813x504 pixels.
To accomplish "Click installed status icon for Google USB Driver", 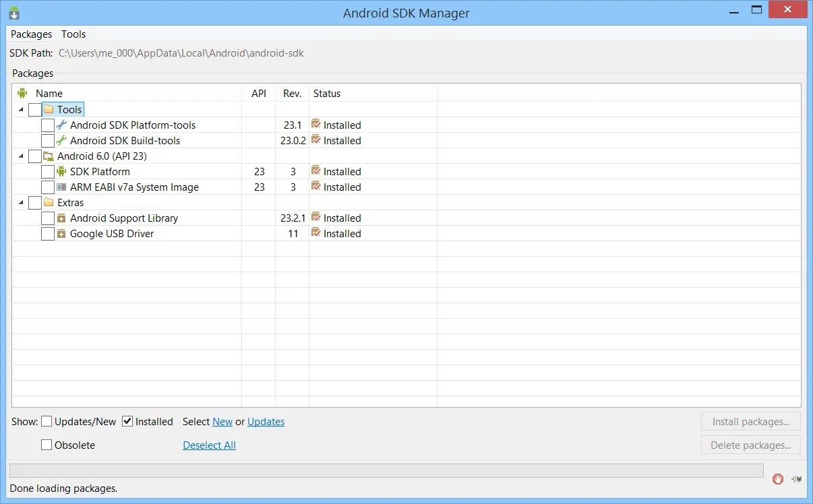I will point(315,232).
